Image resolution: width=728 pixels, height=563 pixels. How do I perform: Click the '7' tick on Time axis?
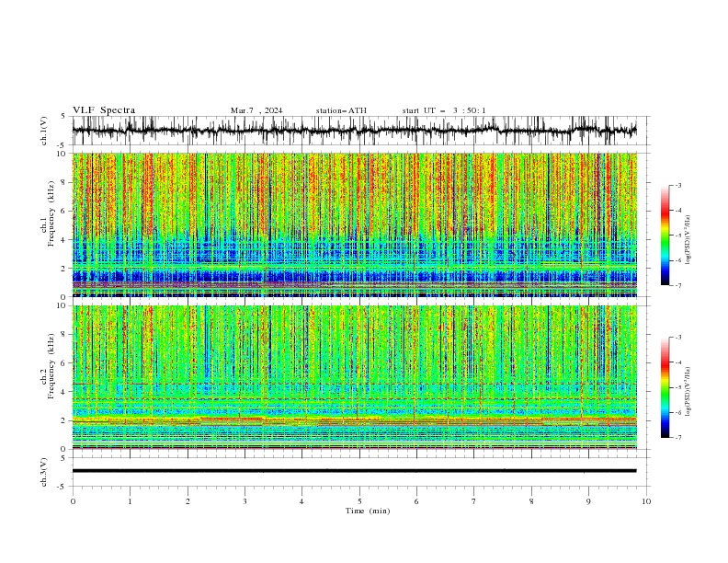(x=474, y=501)
